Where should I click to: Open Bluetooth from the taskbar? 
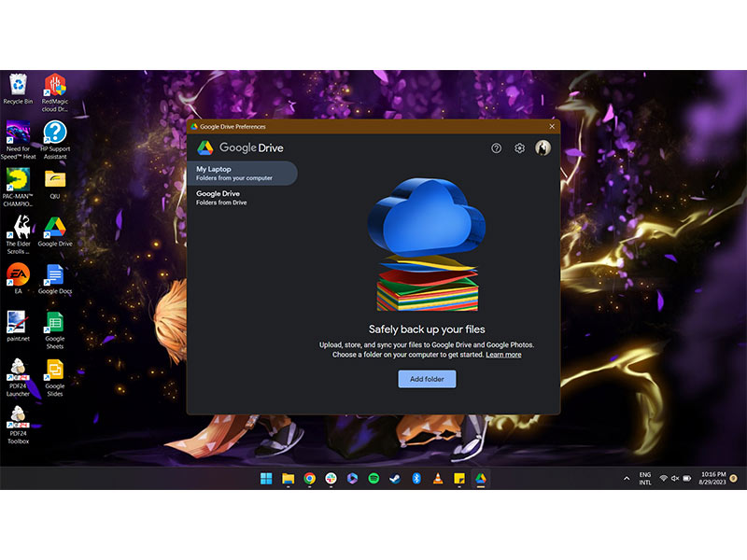coord(416,479)
